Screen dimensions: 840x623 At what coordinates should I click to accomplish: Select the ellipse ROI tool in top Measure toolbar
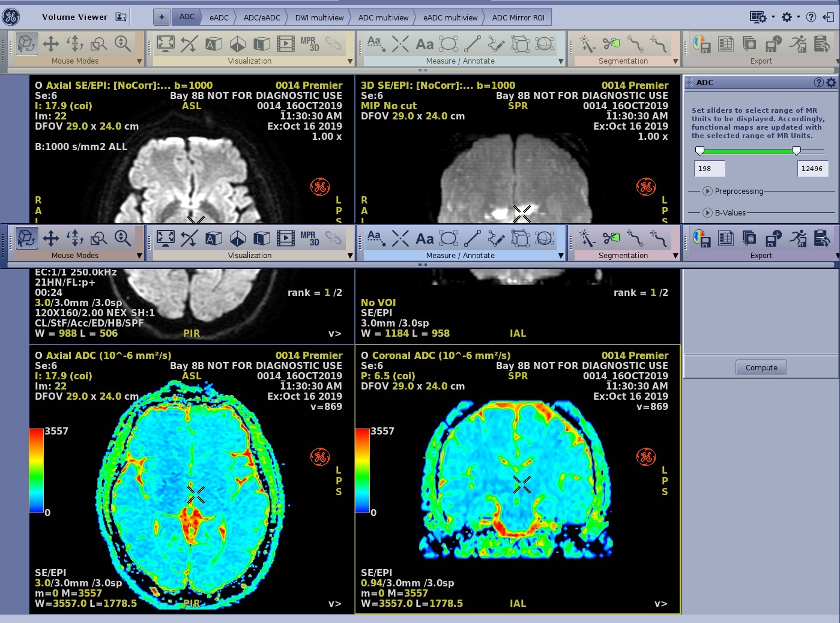[448, 44]
